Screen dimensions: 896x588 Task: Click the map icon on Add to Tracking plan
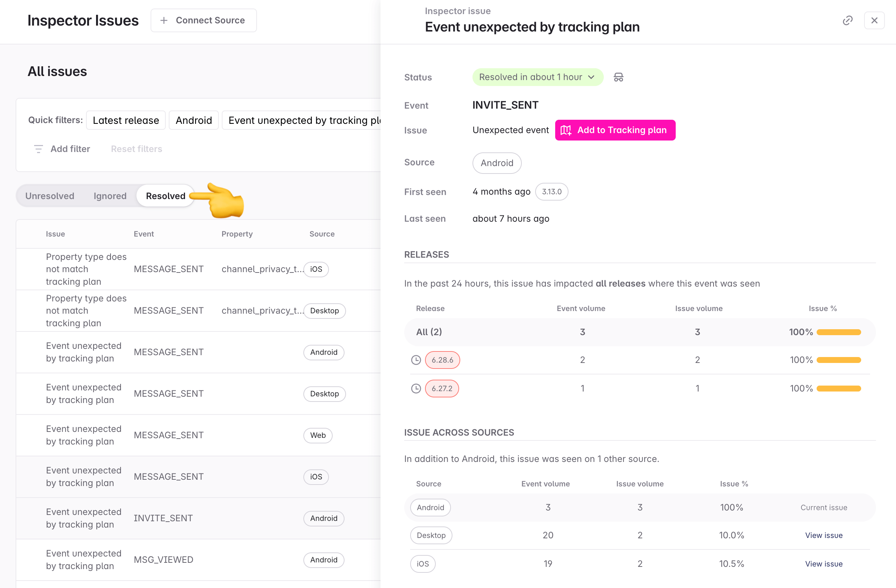click(566, 130)
